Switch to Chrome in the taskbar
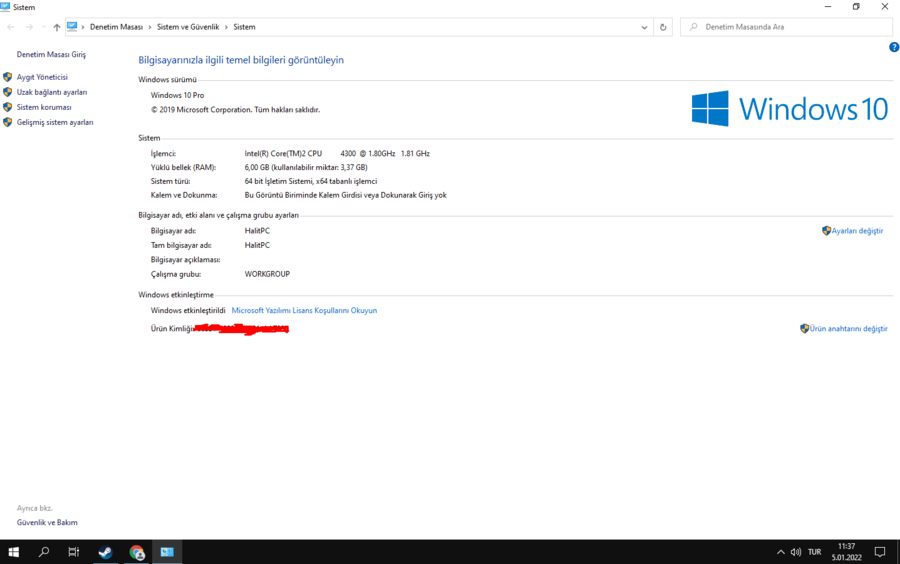900x564 pixels. (x=137, y=552)
